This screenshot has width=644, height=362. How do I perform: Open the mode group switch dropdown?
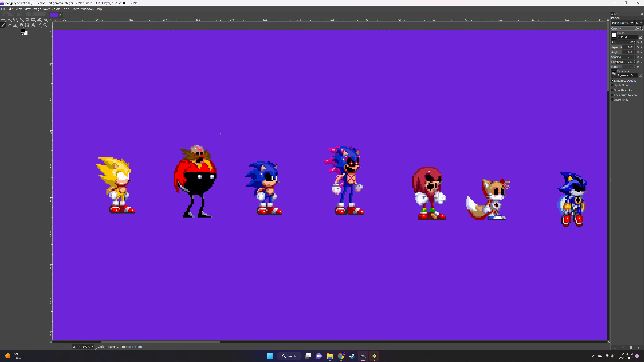click(639, 23)
